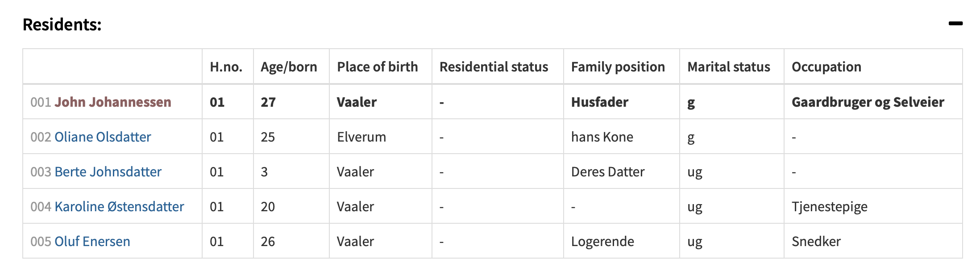This screenshot has width=980, height=276.
Task: Click the Occupation column header
Action: click(x=826, y=67)
